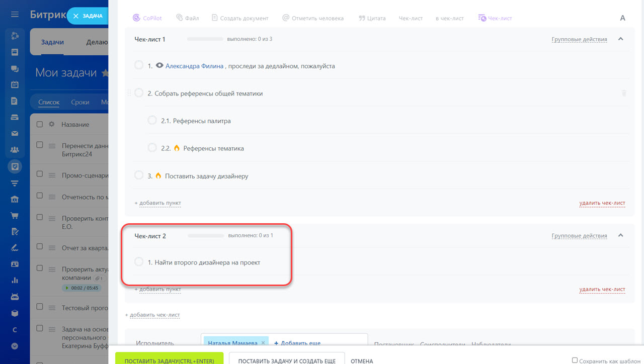Open the CRM funnel sidebar icon
The height and width of the screenshot is (364, 644).
15,183
